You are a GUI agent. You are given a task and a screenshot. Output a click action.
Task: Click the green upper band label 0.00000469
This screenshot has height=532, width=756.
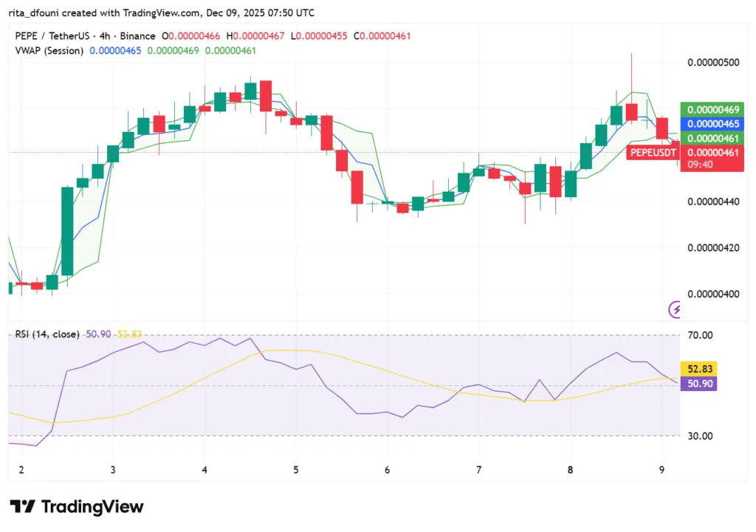coord(713,109)
